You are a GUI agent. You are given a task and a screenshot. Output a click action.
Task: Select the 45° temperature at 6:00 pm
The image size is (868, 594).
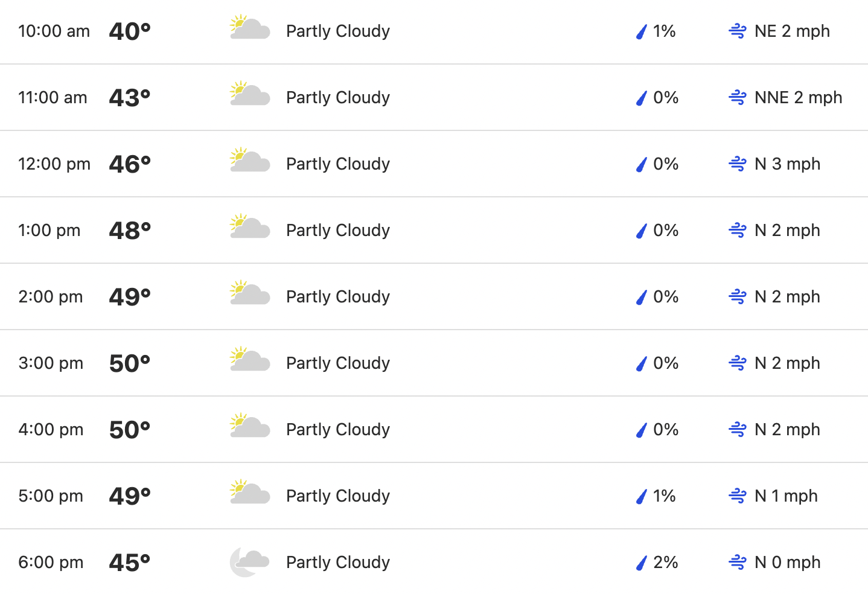[130, 562]
